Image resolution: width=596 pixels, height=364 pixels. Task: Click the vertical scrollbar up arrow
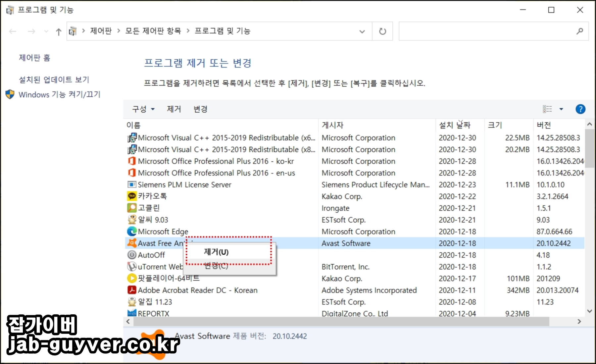click(589, 124)
